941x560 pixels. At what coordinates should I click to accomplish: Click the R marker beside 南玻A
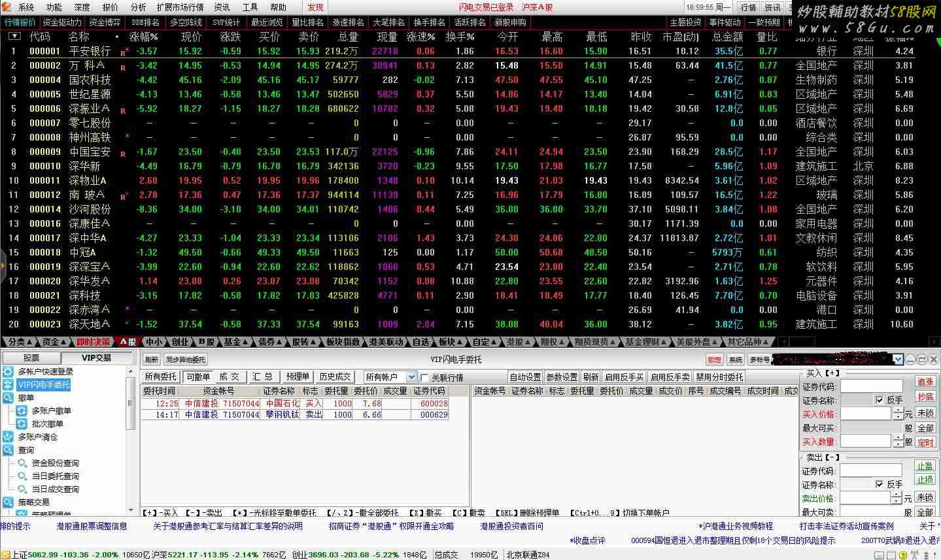coord(124,196)
